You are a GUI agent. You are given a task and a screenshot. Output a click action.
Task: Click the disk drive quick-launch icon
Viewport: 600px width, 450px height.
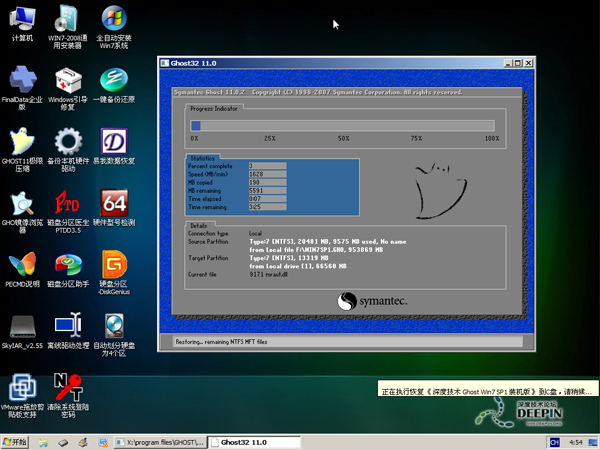pos(63,443)
